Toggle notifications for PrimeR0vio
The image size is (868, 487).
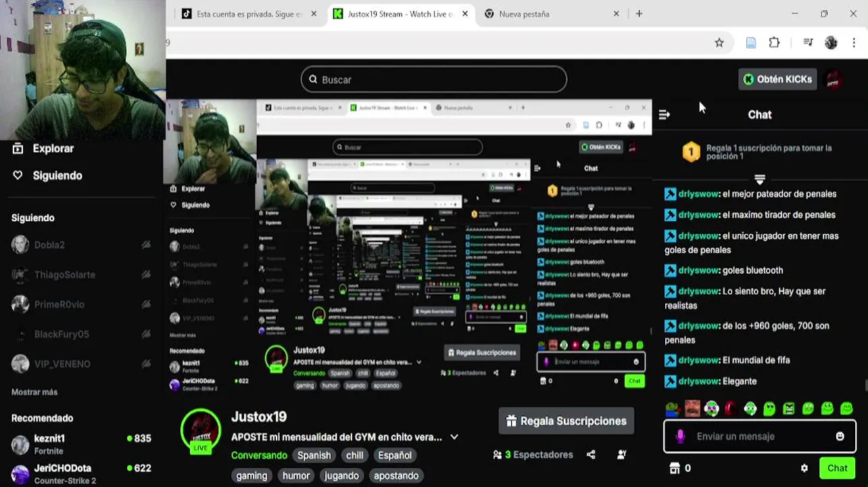click(x=146, y=304)
